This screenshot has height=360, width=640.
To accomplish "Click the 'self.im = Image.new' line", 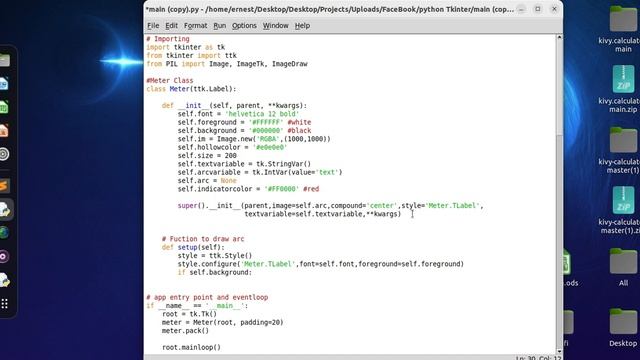I will 254,139.
